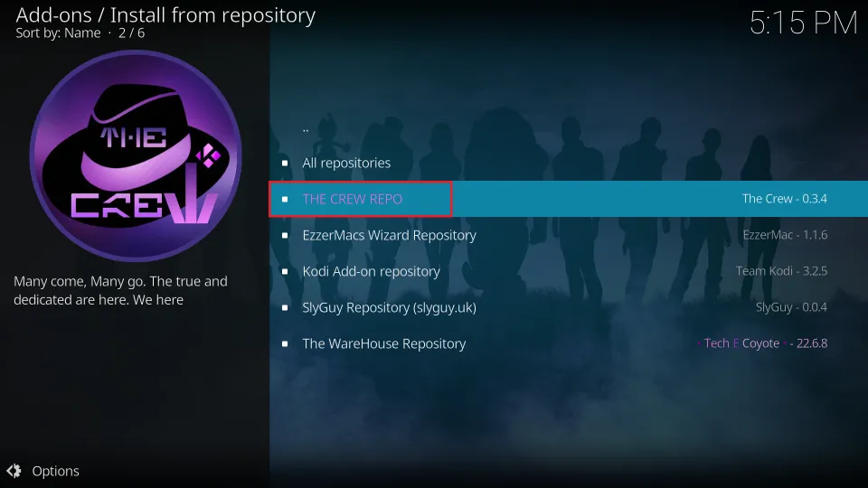The image size is (868, 488).
Task: Click bullet icon beside SlyGuy Repository
Action: pyautogui.click(x=285, y=307)
